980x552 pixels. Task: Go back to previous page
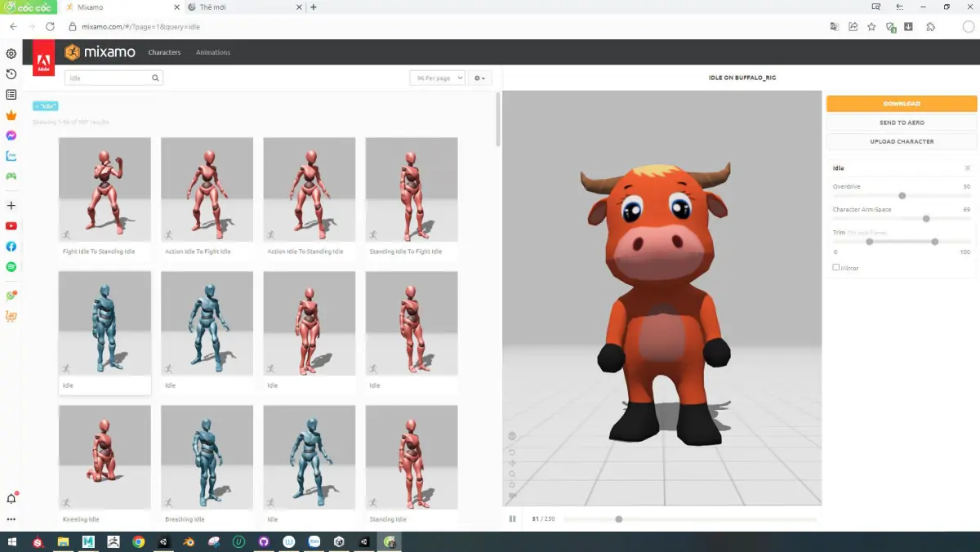click(x=13, y=27)
